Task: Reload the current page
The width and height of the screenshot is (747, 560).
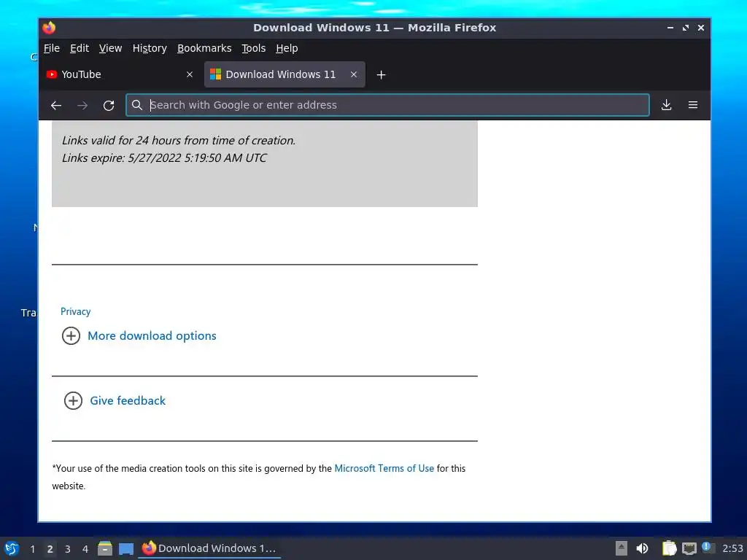Action: 109,105
